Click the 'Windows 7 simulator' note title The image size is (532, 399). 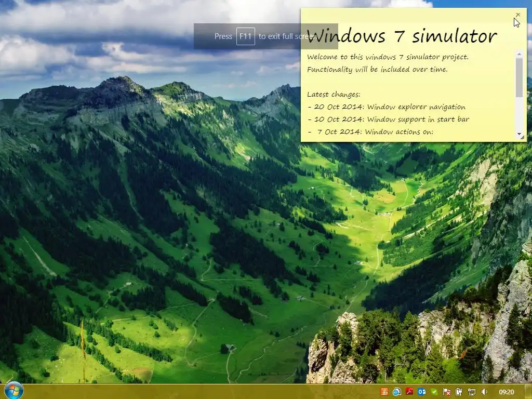(x=402, y=36)
